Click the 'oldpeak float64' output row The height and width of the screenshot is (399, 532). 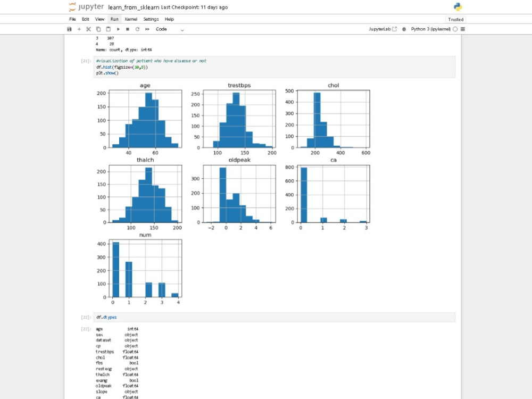click(117, 386)
